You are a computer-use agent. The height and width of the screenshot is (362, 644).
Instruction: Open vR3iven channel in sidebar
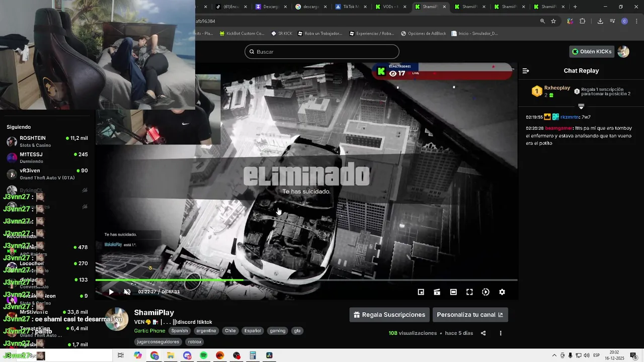(47, 174)
